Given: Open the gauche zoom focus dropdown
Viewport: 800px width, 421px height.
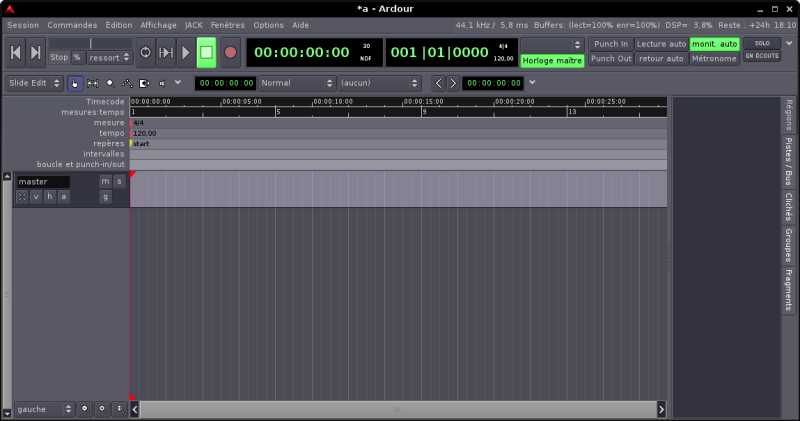Looking at the screenshot, I should click(x=44, y=409).
